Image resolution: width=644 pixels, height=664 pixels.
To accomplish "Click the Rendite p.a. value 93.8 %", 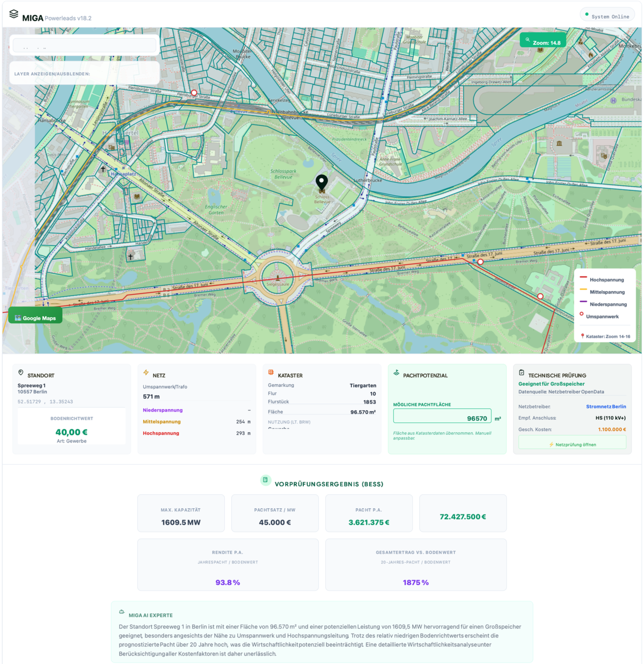I will [228, 583].
